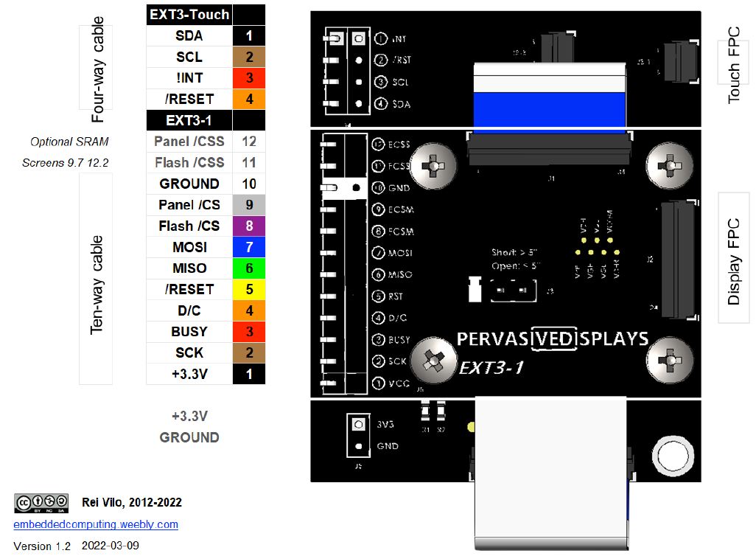Click the brown swatch beside SCL
Screen dimensions: 756x556
pyautogui.click(x=249, y=57)
